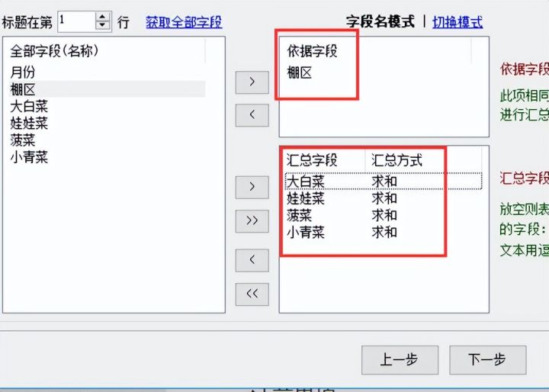Image resolution: width=549 pixels, height=392 pixels.
Task: Decrease the title row number with down arrow
Action: pos(102,26)
